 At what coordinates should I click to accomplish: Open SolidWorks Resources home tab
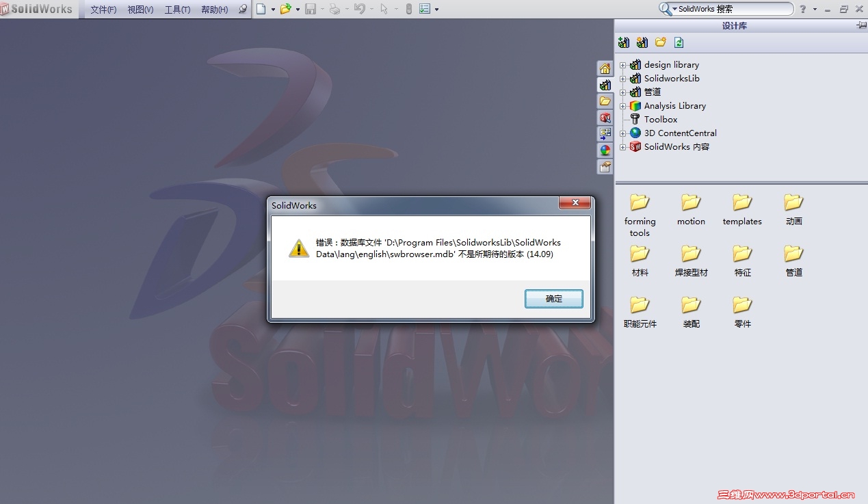coord(605,68)
